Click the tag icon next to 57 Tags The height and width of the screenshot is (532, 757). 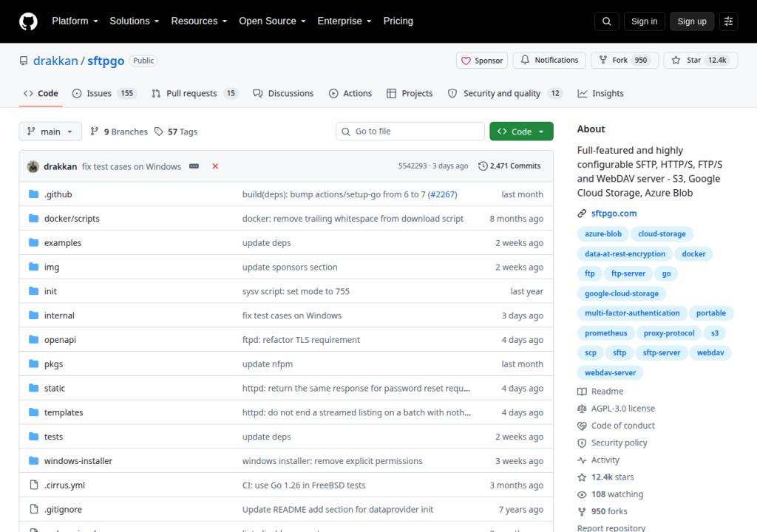point(159,132)
